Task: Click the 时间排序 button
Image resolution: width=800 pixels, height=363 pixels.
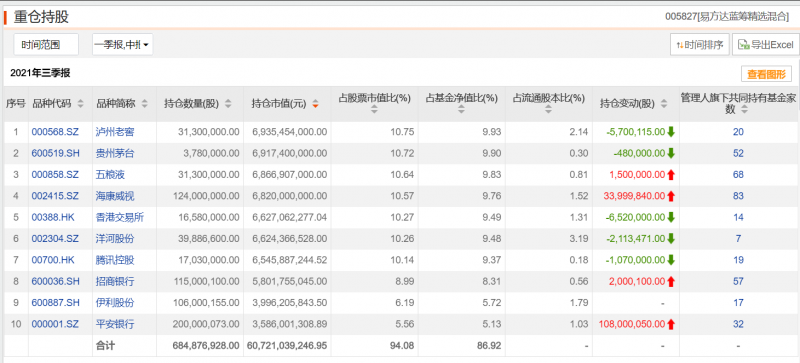Action: pos(699,44)
